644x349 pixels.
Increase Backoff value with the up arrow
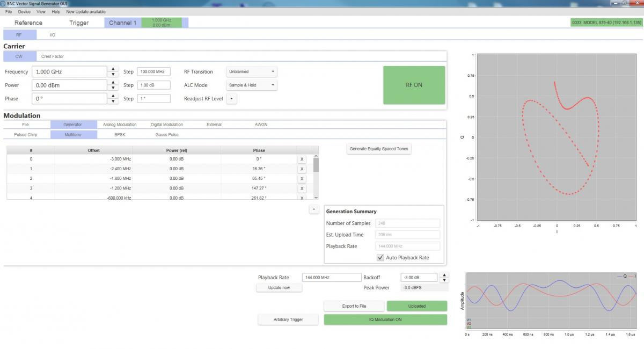(443, 275)
